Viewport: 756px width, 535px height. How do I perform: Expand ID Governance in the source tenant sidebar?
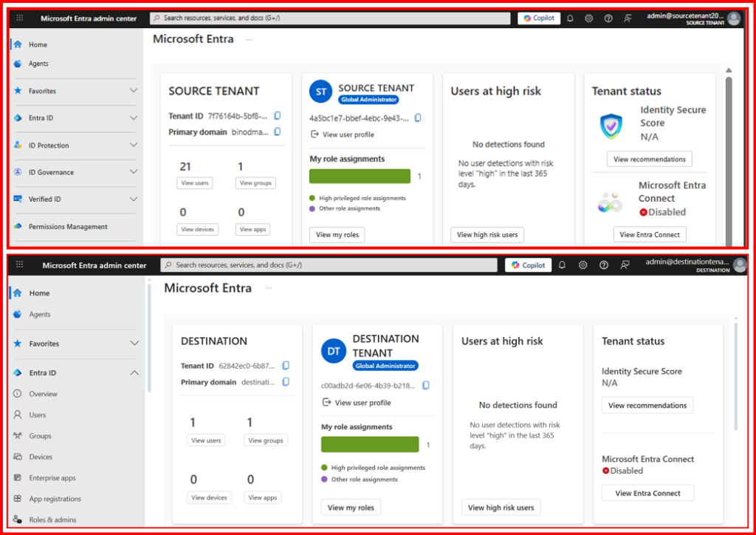click(x=133, y=172)
